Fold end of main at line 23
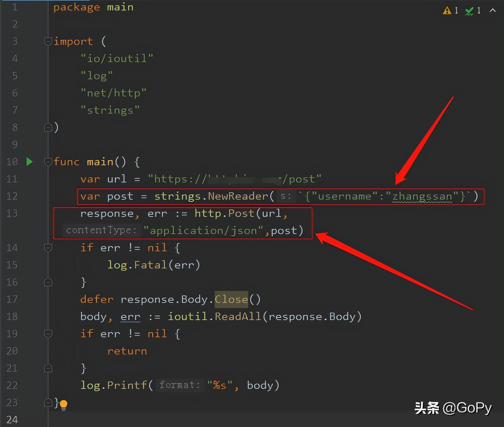This screenshot has width=504, height=427. point(48,402)
